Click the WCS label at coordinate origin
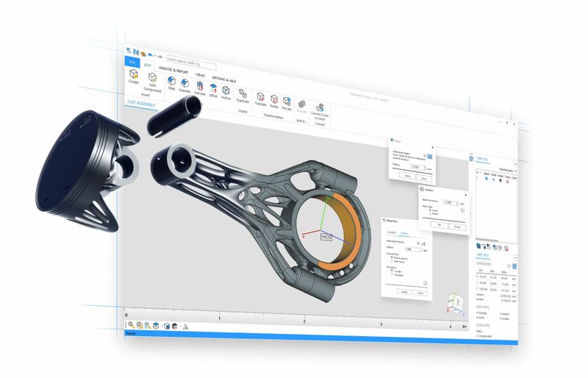The width and height of the screenshot is (588, 378). pyautogui.click(x=326, y=237)
